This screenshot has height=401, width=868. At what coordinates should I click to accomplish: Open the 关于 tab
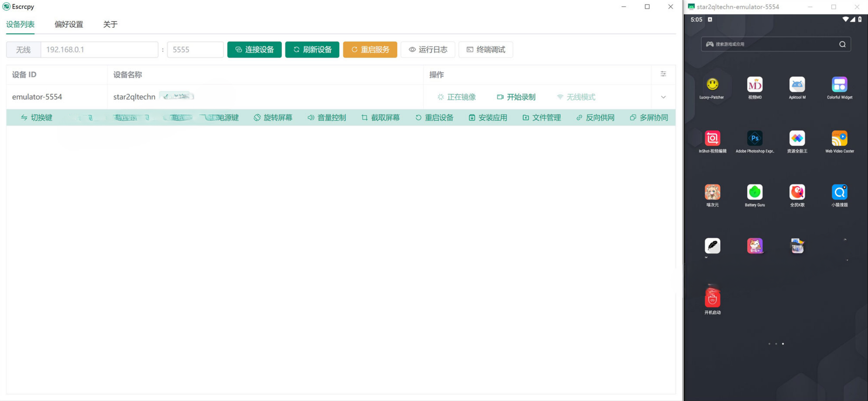coord(110,24)
